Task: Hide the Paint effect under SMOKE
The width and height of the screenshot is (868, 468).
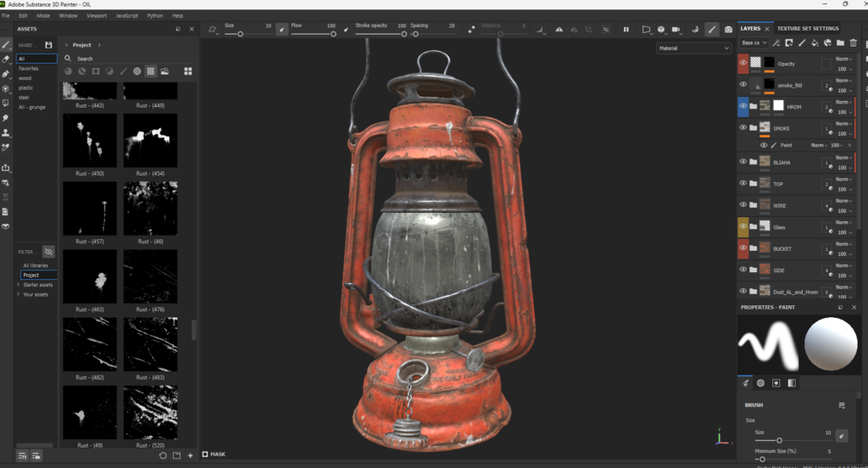Action: pyautogui.click(x=764, y=145)
